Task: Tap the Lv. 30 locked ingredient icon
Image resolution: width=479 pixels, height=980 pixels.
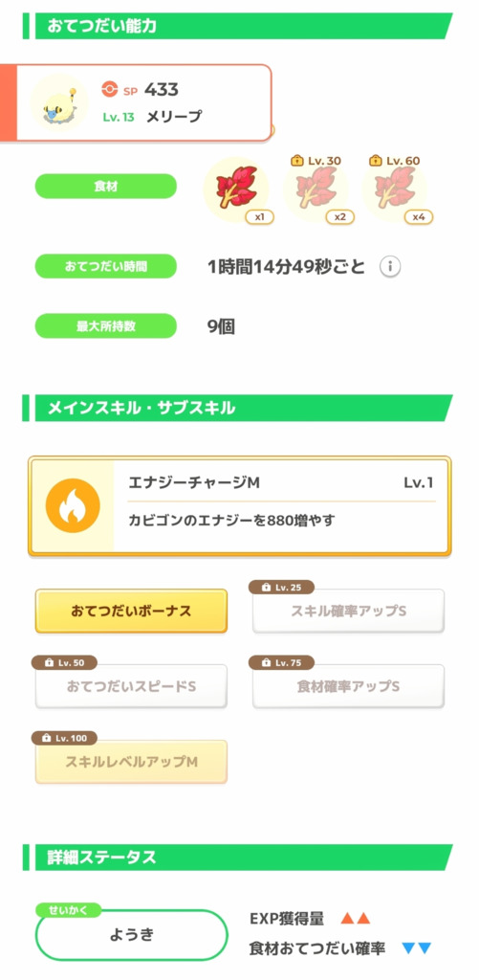Action: 316,189
